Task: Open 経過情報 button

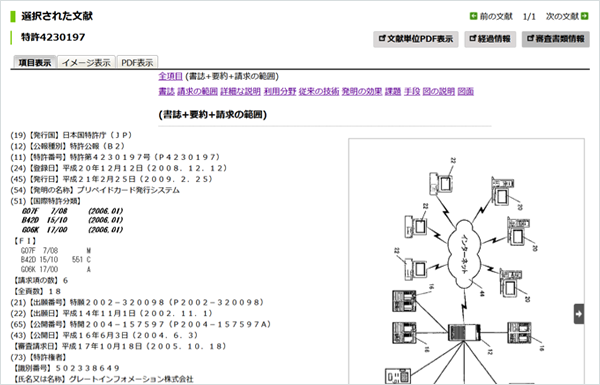Action: click(490, 39)
